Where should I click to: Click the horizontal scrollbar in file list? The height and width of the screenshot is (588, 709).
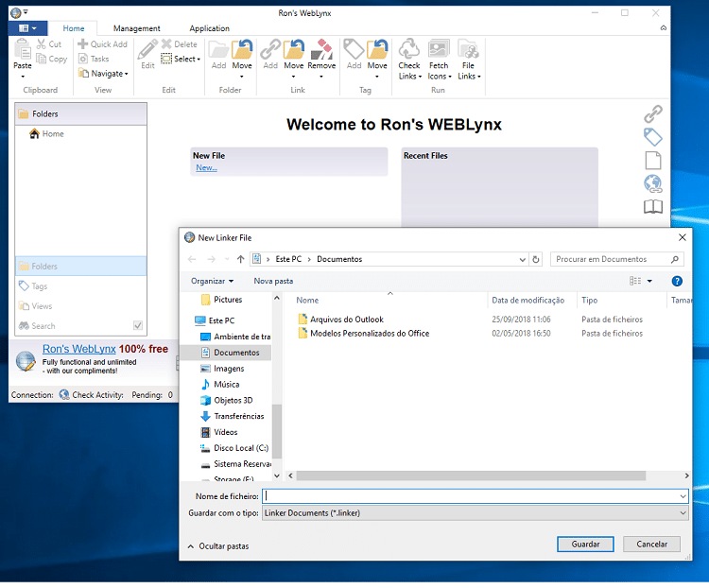pyautogui.click(x=471, y=476)
